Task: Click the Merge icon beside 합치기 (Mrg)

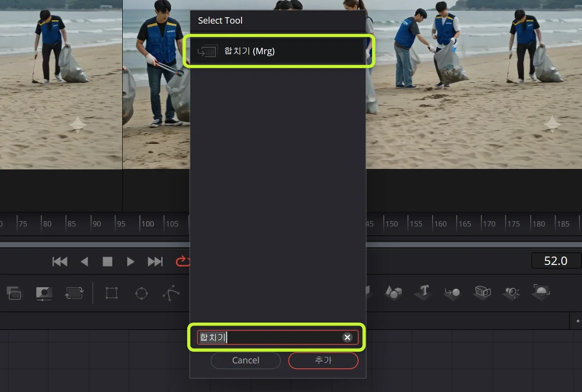Action: pos(207,51)
